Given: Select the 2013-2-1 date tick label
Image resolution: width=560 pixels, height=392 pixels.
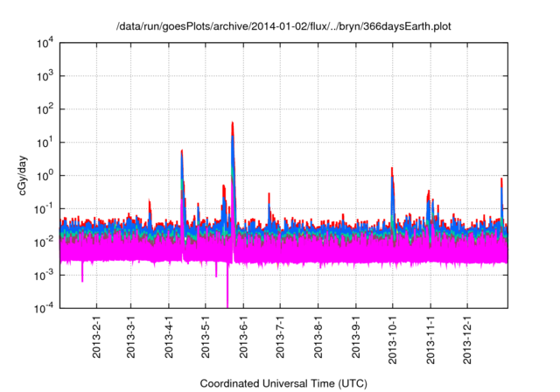Looking at the screenshot, I should [x=96, y=337].
